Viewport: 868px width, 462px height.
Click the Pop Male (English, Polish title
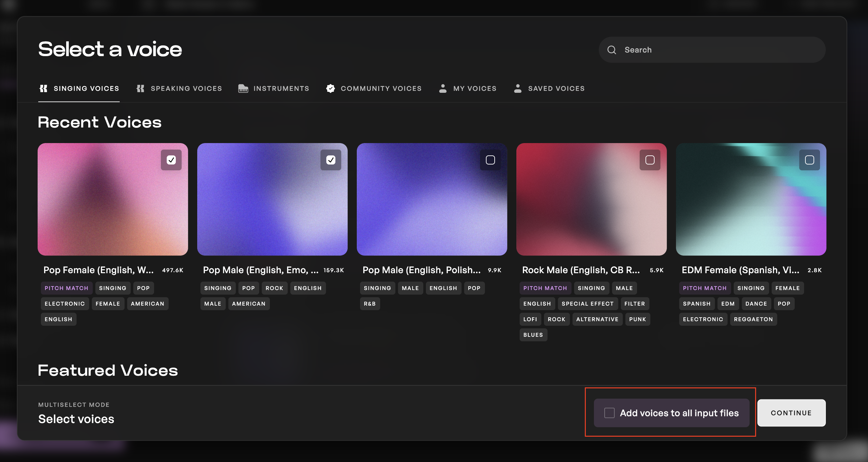pos(422,270)
